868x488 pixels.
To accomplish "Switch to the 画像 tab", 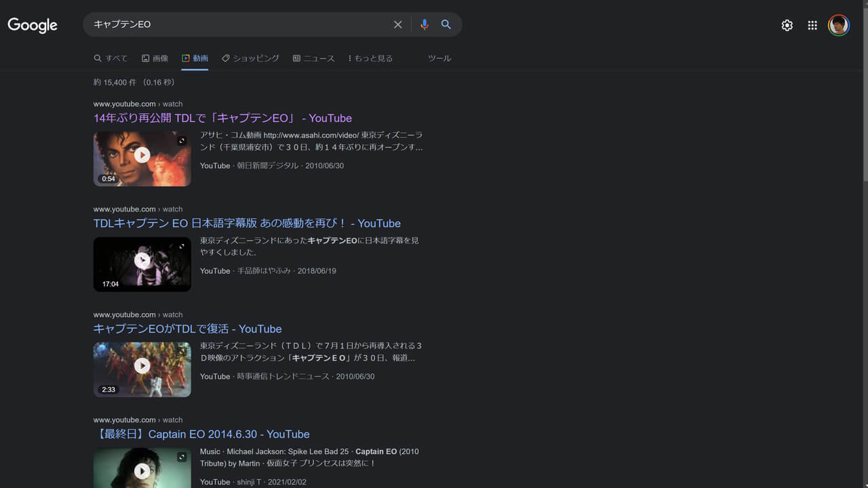I will (155, 58).
